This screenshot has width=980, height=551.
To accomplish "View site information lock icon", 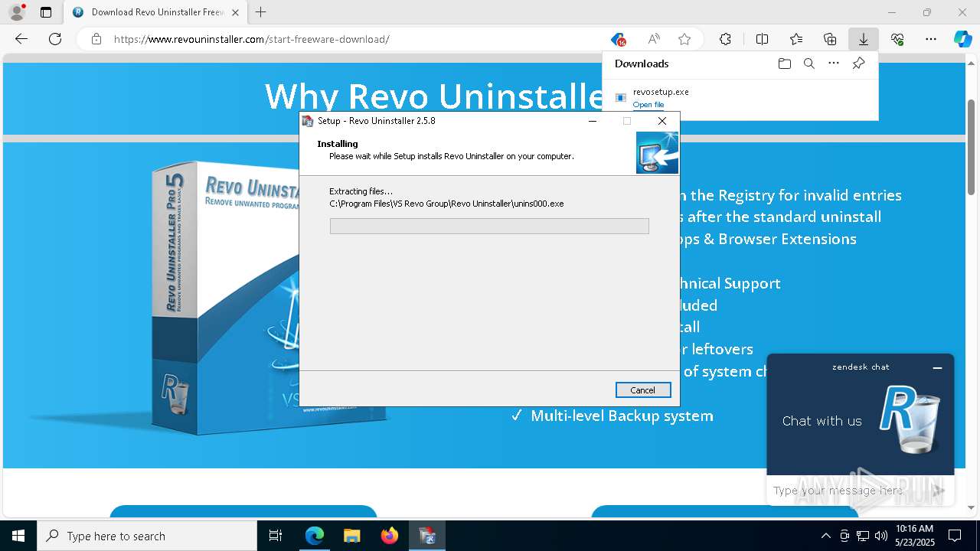I will (x=96, y=39).
